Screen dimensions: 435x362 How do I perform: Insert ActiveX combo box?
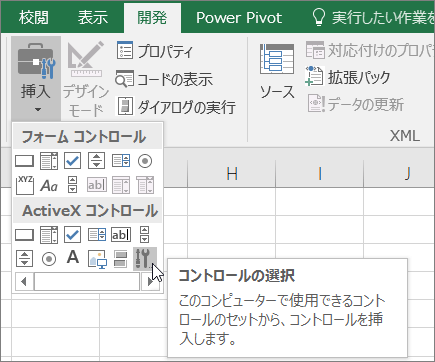[49, 235]
